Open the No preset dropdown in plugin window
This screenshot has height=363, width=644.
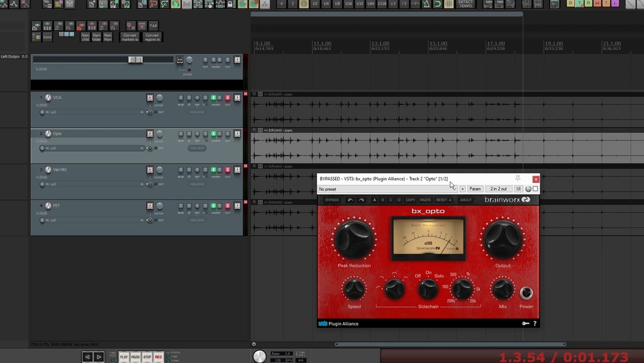[x=387, y=189]
